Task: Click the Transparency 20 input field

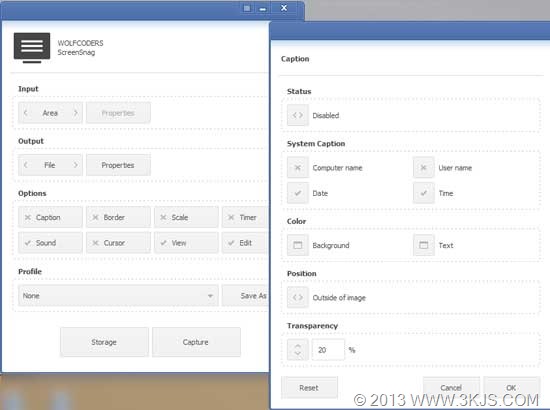Action: coord(328,350)
